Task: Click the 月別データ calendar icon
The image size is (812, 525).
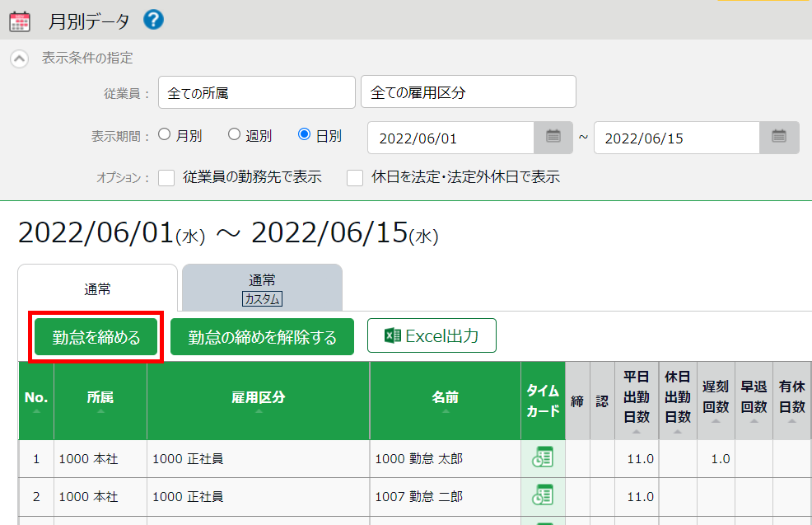Action: (20, 21)
